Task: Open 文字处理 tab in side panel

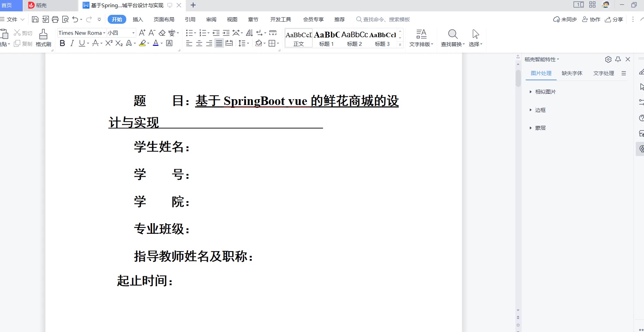Action: [x=604, y=73]
